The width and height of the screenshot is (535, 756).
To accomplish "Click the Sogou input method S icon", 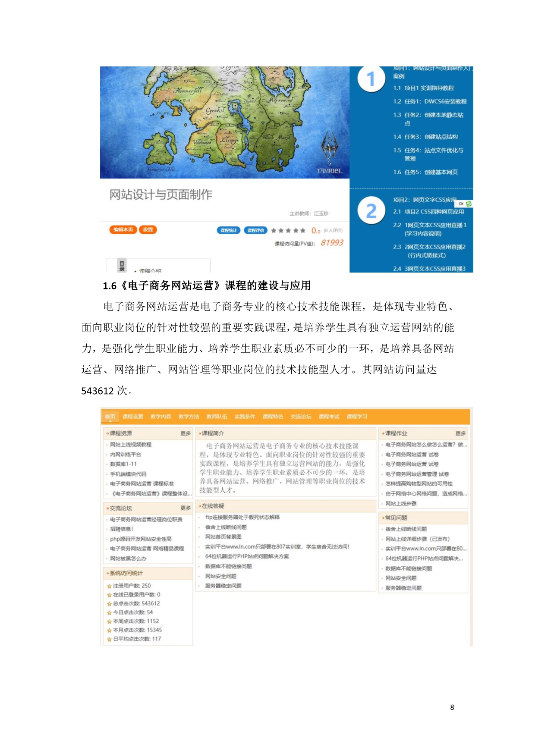I will pyautogui.click(x=469, y=204).
